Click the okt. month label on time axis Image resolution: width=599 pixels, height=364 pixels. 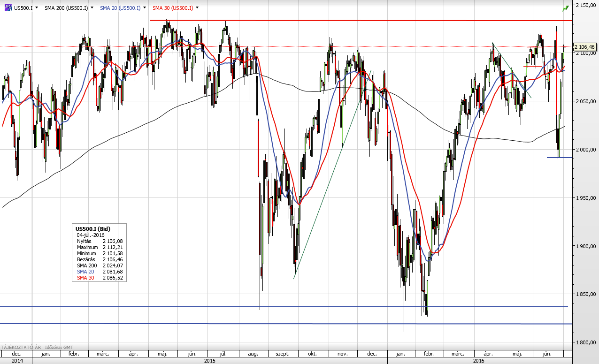pyautogui.click(x=313, y=354)
